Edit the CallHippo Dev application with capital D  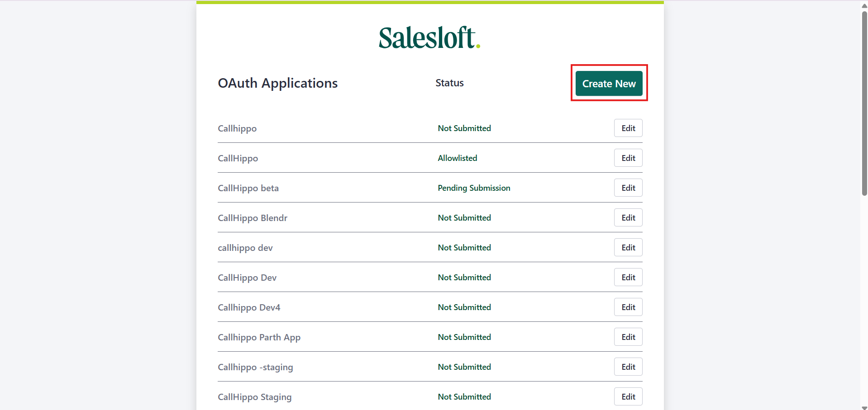pos(628,277)
